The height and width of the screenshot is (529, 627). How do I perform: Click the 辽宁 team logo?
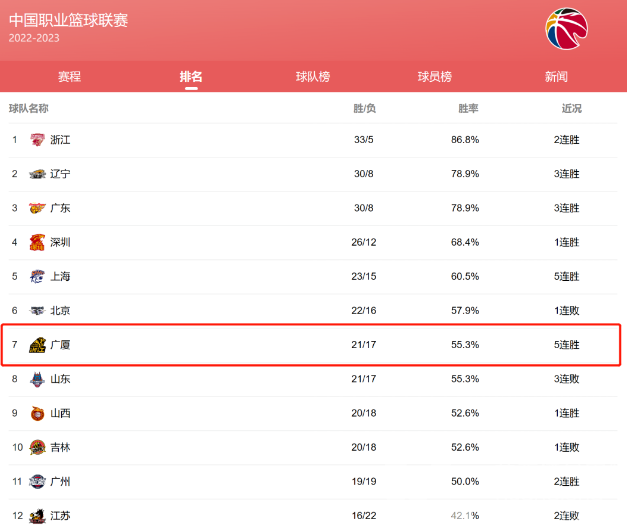(x=37, y=174)
